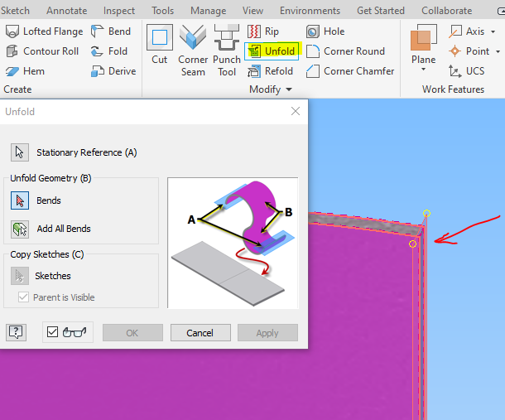Open the Plane dropdown arrow
This screenshot has height=420, width=505.
(424, 70)
